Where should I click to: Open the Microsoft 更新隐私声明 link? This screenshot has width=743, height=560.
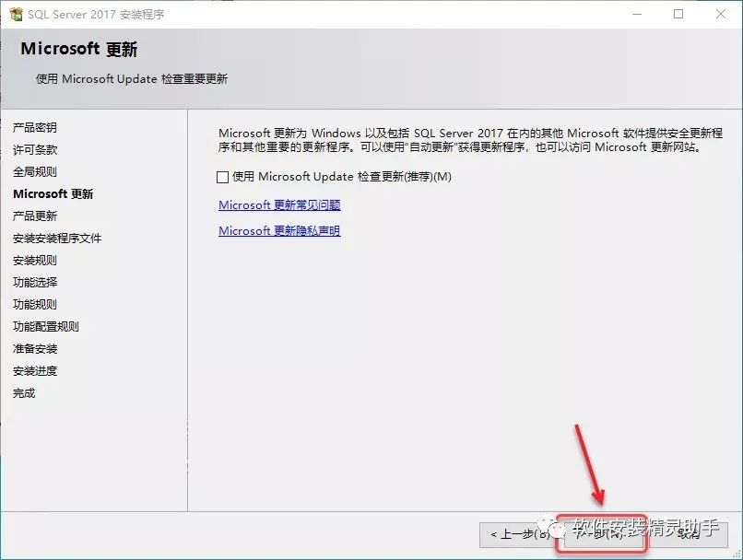(279, 230)
